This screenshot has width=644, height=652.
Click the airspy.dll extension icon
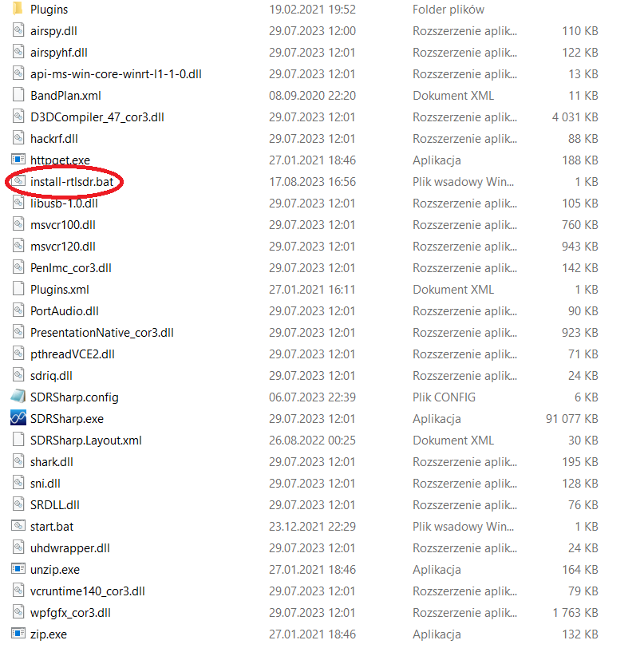[18, 31]
